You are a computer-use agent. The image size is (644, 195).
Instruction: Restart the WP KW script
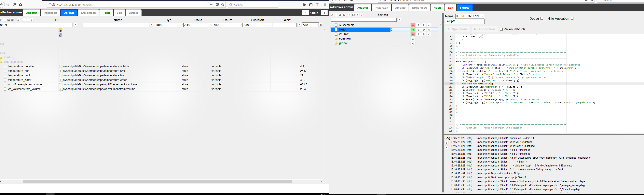(x=429, y=34)
